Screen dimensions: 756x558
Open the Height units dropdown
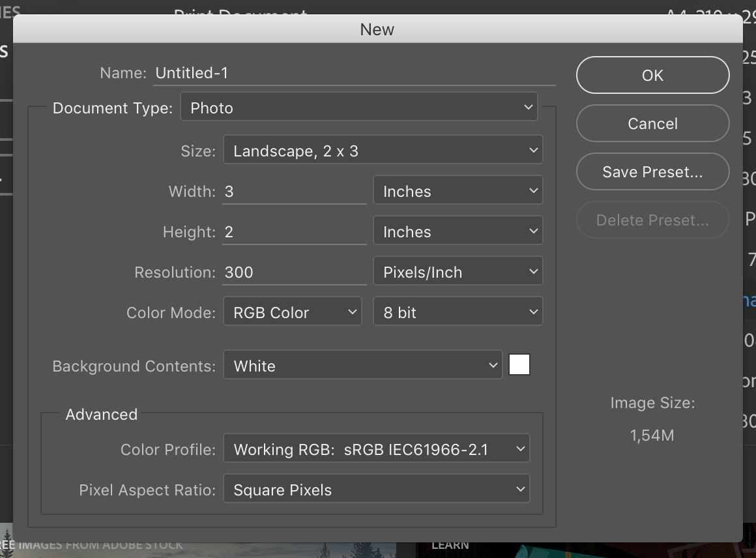[x=458, y=231]
